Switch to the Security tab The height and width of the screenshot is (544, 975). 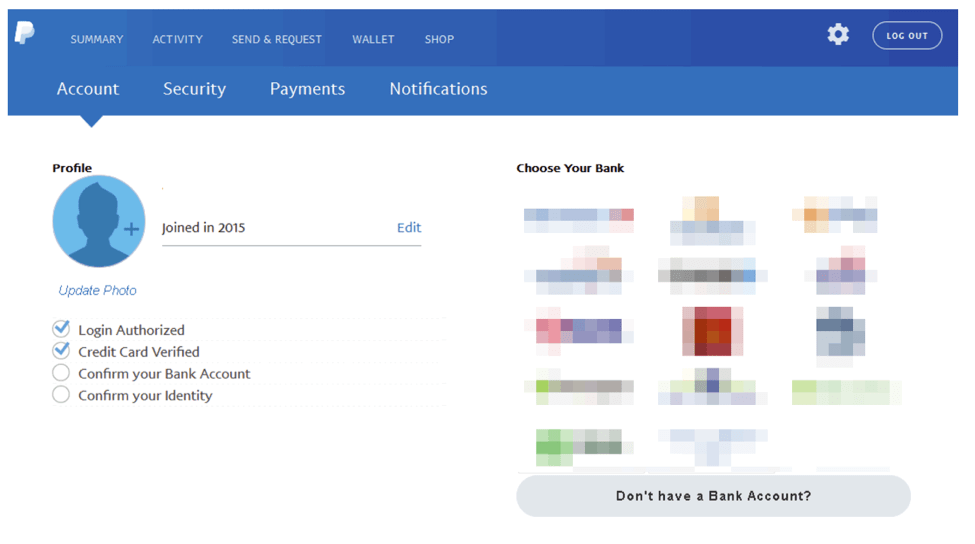pyautogui.click(x=194, y=89)
